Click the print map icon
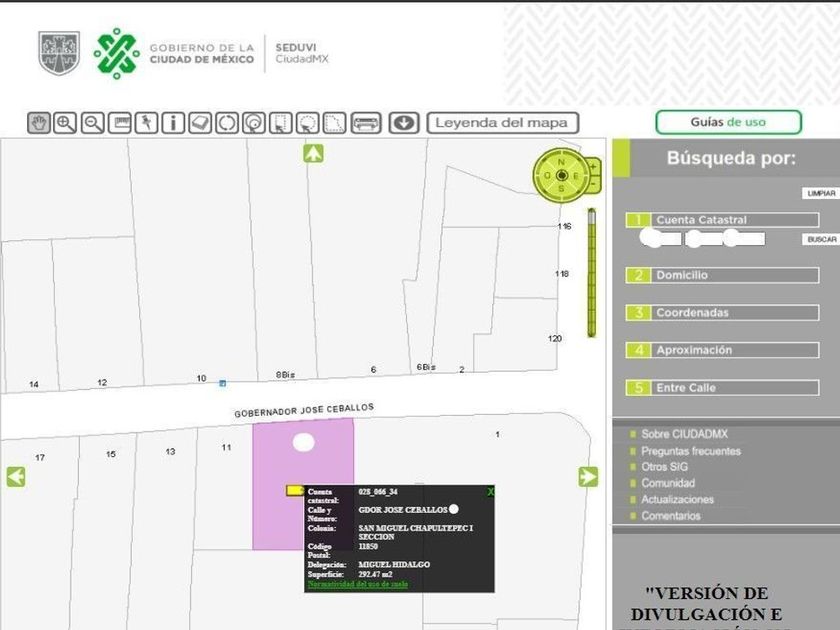This screenshot has width=840, height=630. (366, 123)
